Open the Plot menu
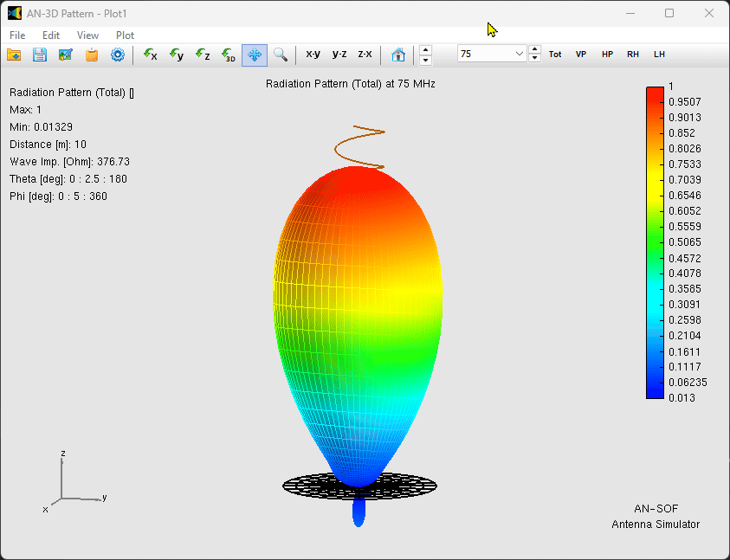The width and height of the screenshot is (730, 560). 125,35
